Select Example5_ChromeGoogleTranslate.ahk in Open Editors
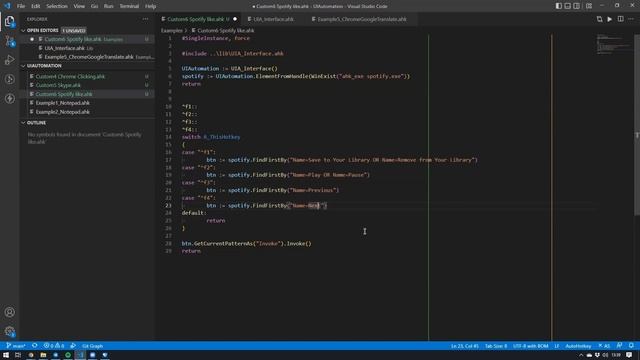Image resolution: width=640 pixels, height=360 pixels. click(x=89, y=57)
